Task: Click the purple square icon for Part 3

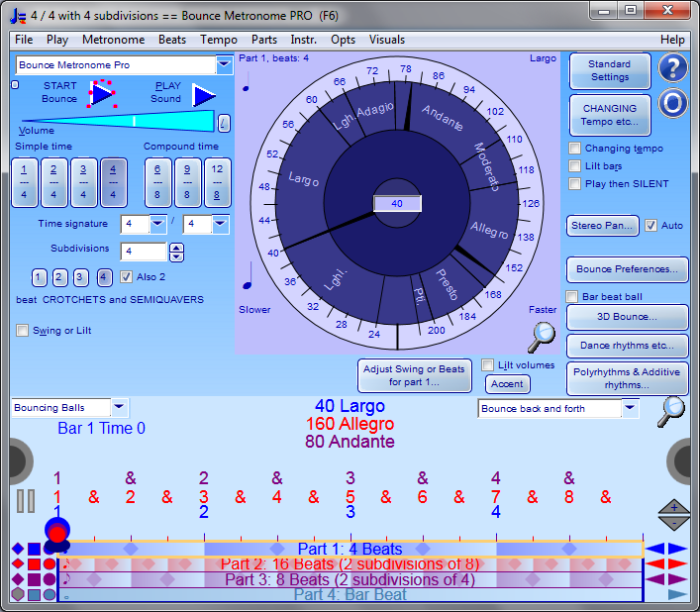Action: [34, 579]
